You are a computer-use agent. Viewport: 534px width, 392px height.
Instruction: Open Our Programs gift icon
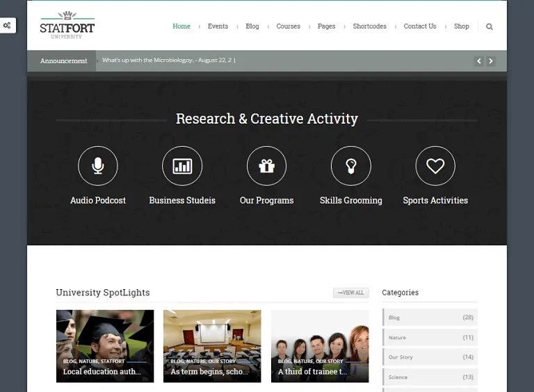click(267, 166)
